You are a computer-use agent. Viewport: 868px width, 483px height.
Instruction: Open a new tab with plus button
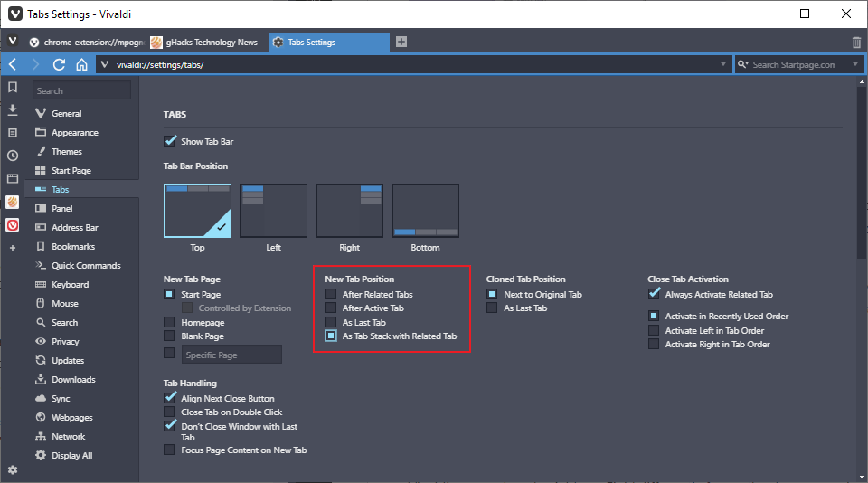pos(401,42)
